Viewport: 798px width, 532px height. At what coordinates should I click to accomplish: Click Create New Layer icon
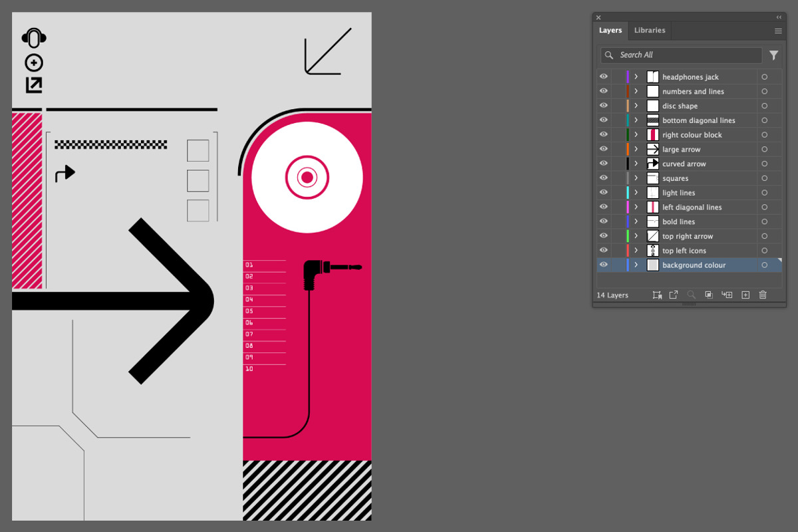(745, 295)
